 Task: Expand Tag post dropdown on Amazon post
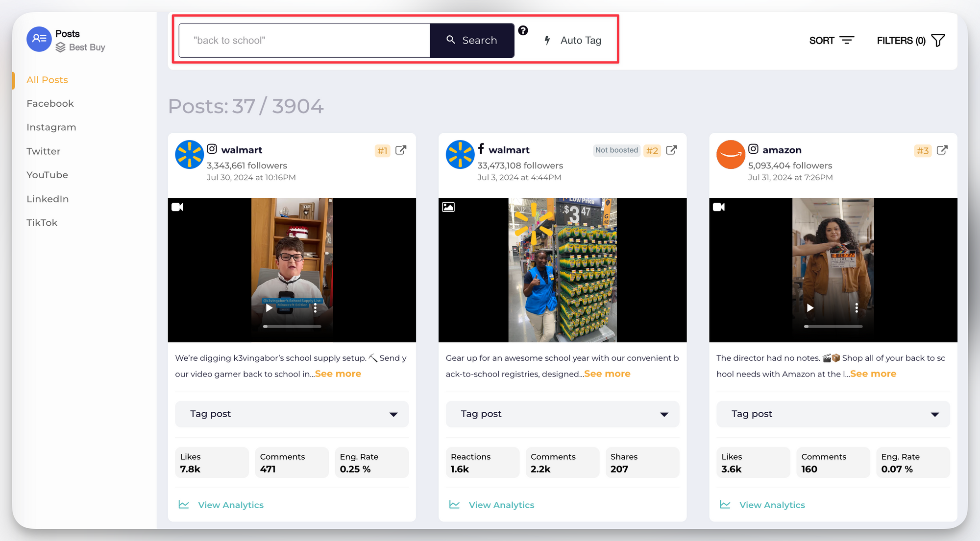(x=833, y=414)
